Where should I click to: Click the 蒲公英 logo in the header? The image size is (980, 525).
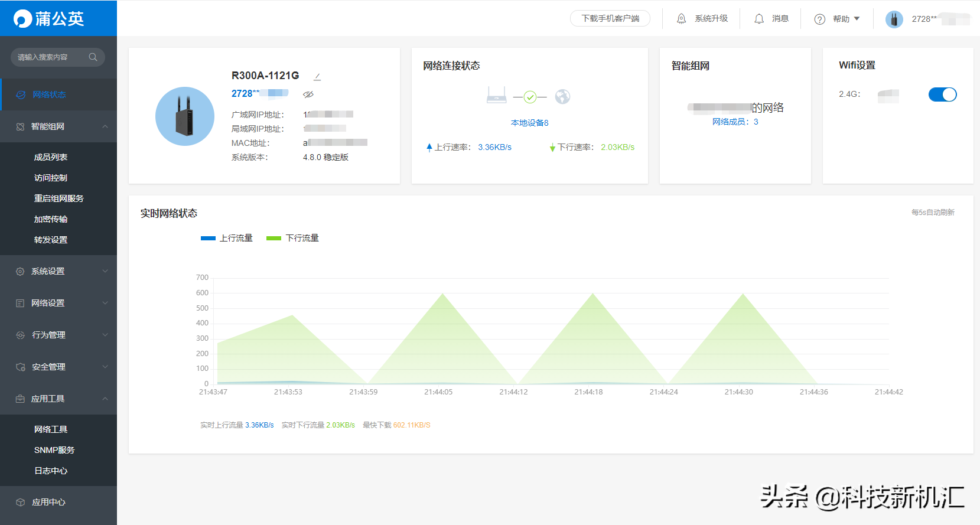coord(48,19)
